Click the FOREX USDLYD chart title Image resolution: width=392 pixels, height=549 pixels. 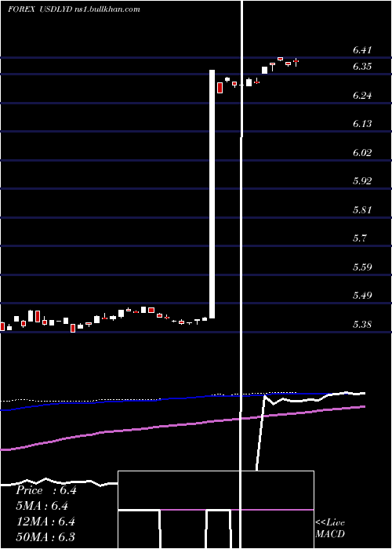[x=74, y=9]
